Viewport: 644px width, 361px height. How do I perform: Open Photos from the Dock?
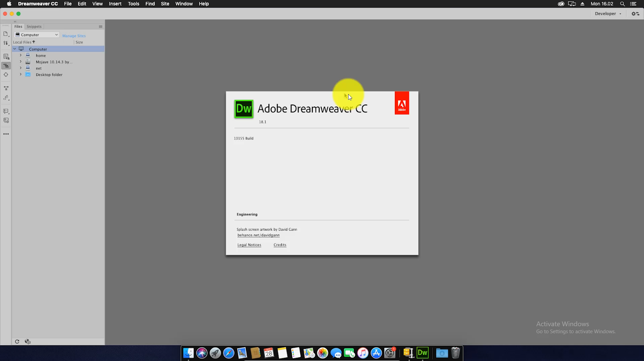tap(323, 353)
